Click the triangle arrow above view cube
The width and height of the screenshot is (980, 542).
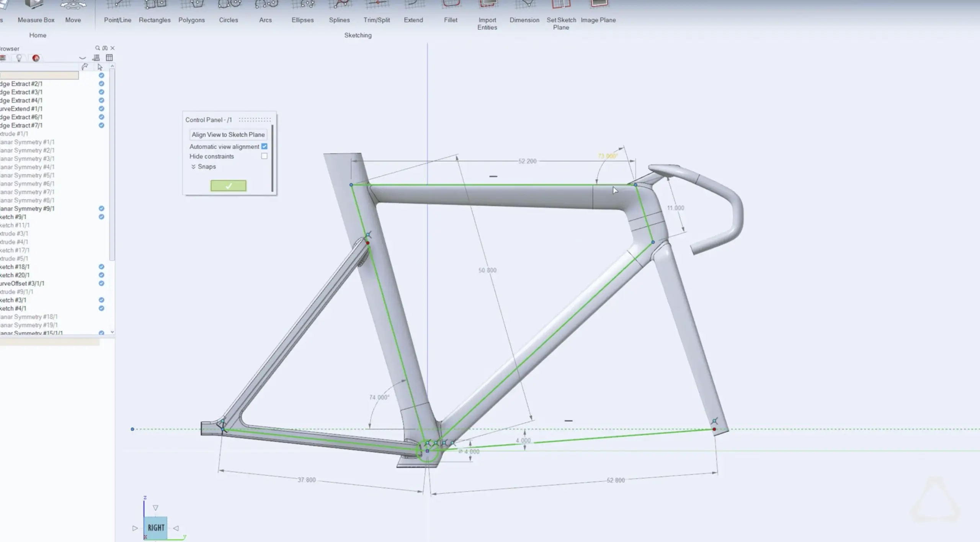point(155,508)
